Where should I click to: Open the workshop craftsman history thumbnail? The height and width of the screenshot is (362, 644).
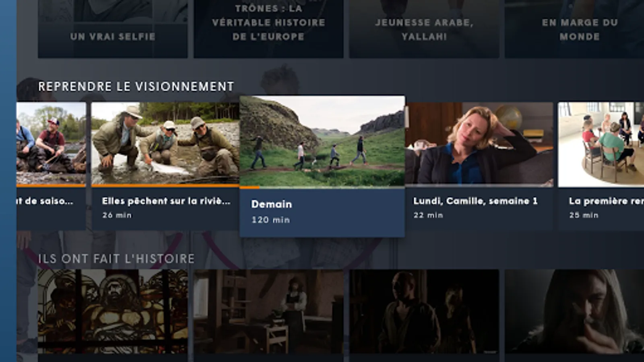[x=268, y=312]
